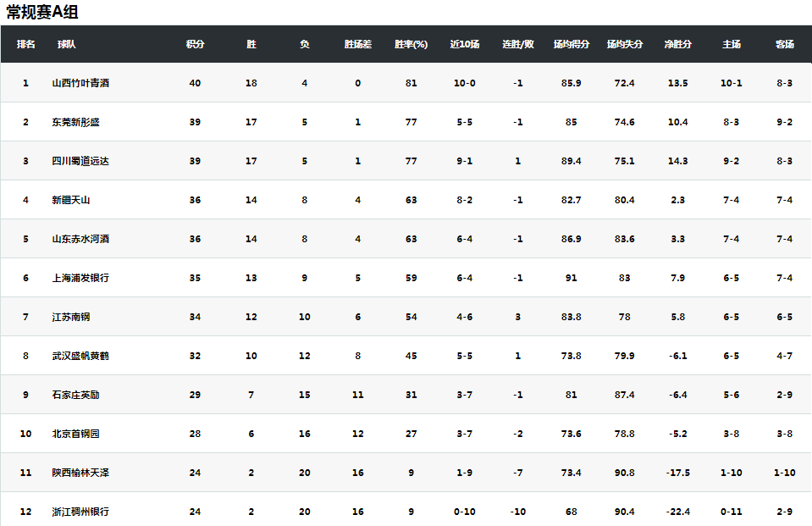Sort by the 胜率(%) column header
Image resolution: width=812 pixels, height=526 pixels.
(411, 44)
